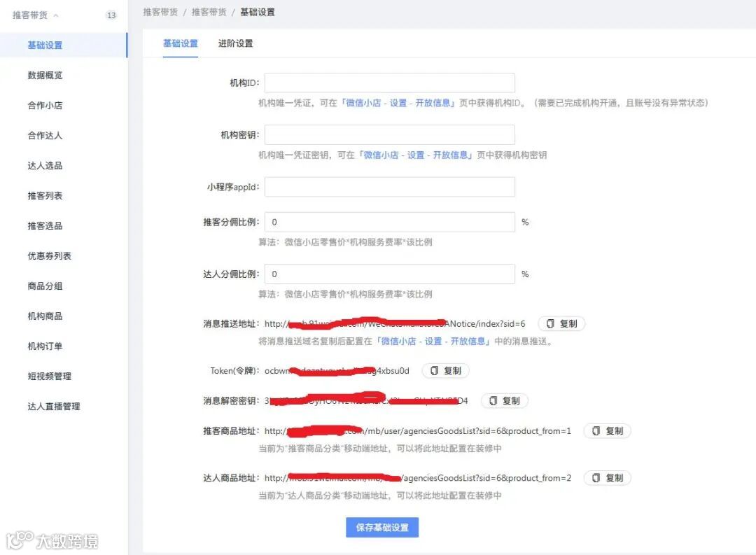
Task: Open 优惠券列表 in the sidebar
Action: click(48, 255)
